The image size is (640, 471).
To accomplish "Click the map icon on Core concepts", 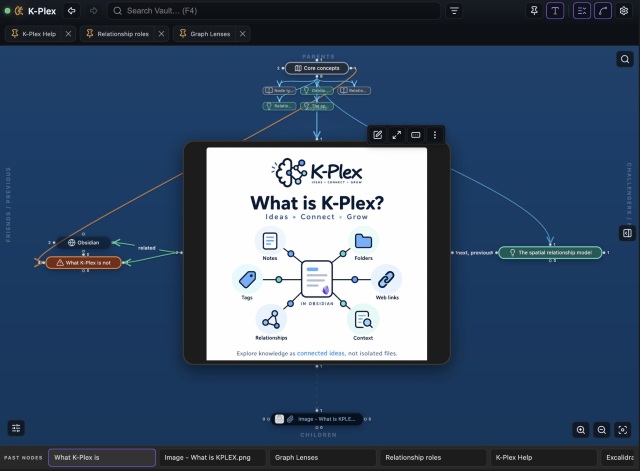I will coord(298,69).
